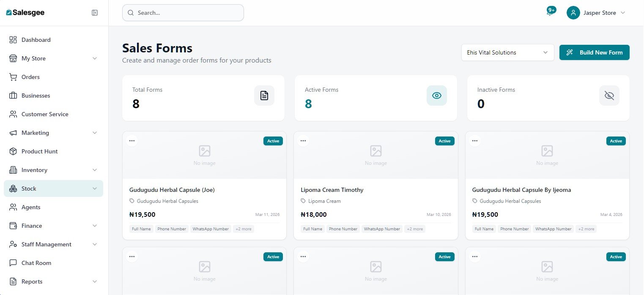Viewport: 644px width, 295px height.
Task: Expand the Finance menu chevron
Action: pos(95,226)
